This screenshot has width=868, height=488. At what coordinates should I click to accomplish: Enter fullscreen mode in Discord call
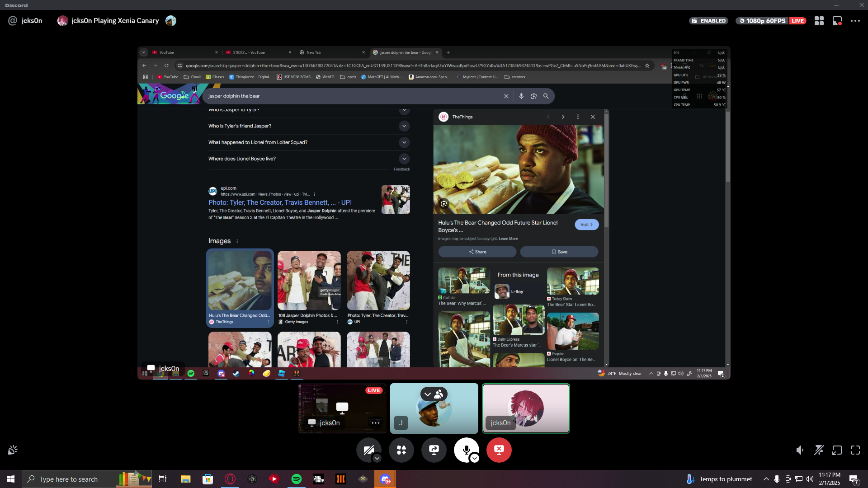[855, 450]
